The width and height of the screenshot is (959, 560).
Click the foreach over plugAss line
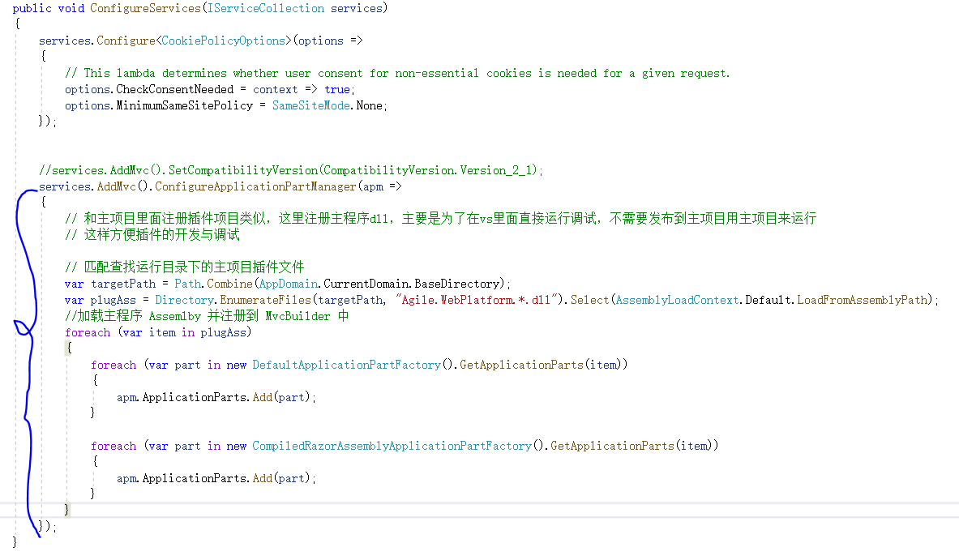[x=158, y=332]
